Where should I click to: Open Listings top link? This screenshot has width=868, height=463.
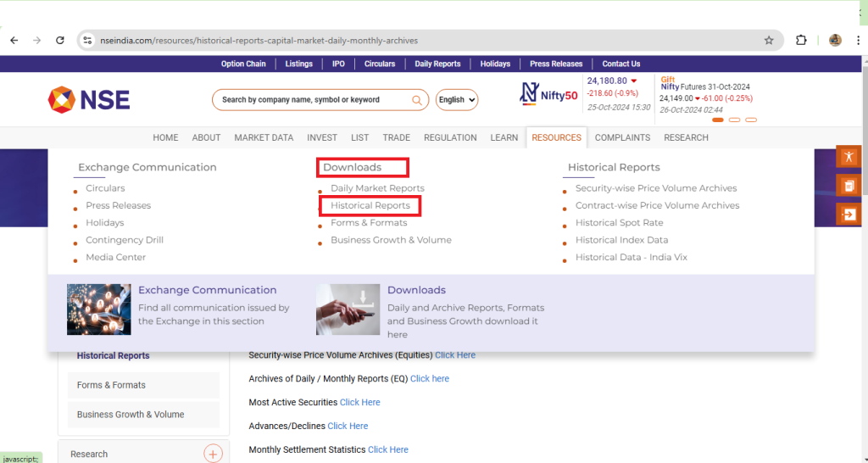(x=299, y=64)
